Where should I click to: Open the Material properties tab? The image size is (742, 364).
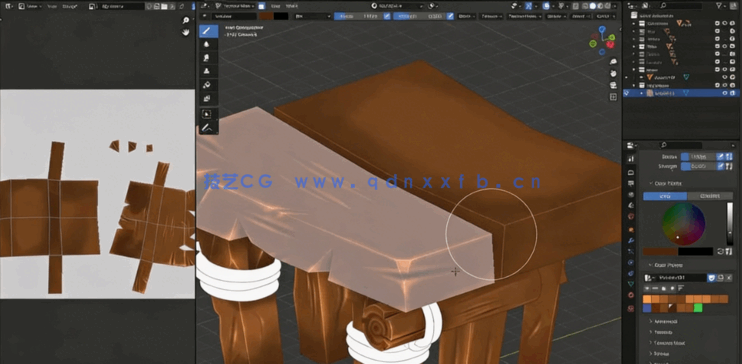coord(630,295)
